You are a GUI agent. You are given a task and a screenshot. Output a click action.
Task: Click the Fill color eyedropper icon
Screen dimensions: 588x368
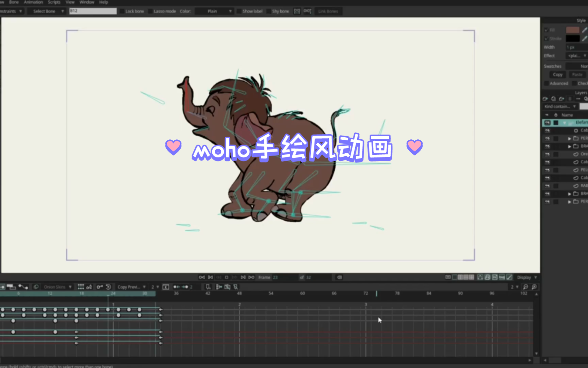click(585, 30)
